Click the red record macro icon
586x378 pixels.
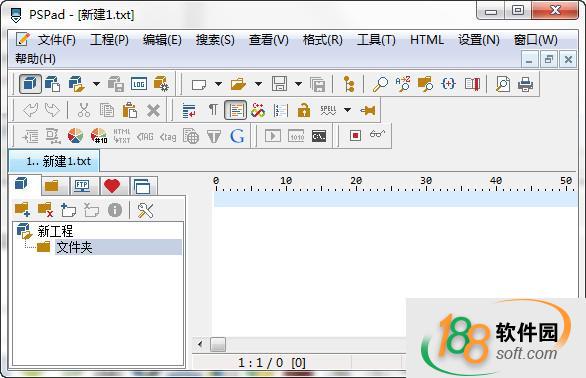point(355,135)
